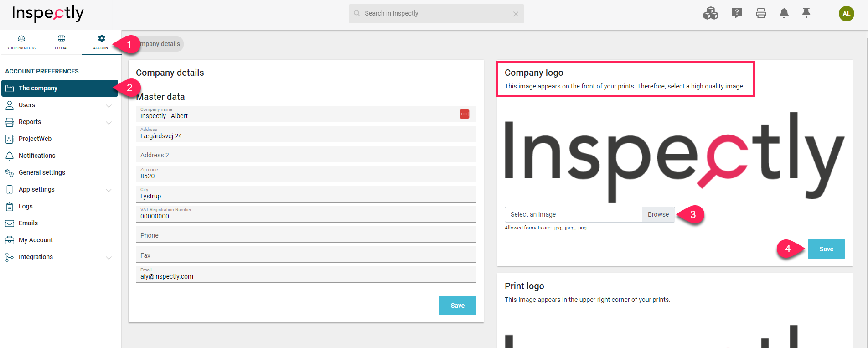Screen dimensions: 868x348
Task: Click the company logo preview image
Action: pos(674,156)
